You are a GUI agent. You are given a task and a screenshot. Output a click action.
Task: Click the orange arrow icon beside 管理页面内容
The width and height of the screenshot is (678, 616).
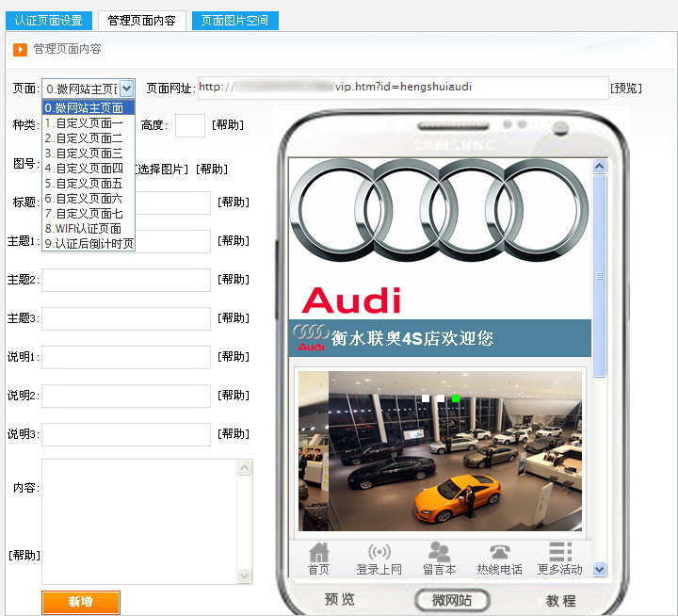[x=20, y=50]
